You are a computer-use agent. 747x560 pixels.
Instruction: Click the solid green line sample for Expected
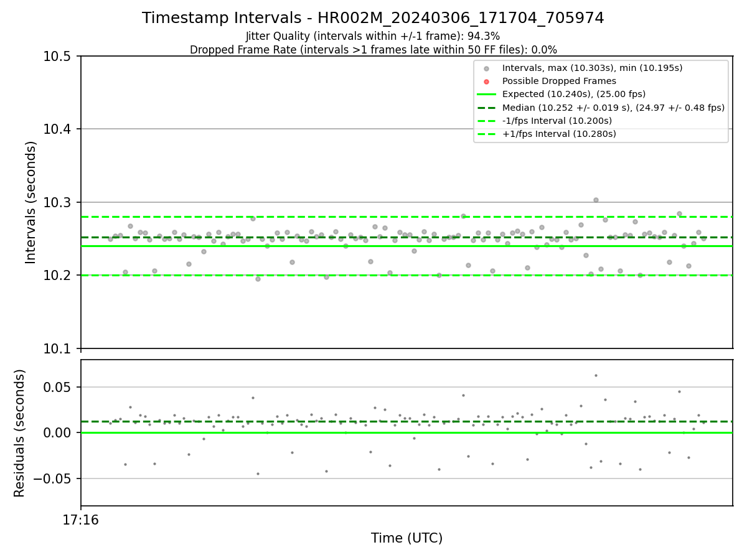pos(487,95)
